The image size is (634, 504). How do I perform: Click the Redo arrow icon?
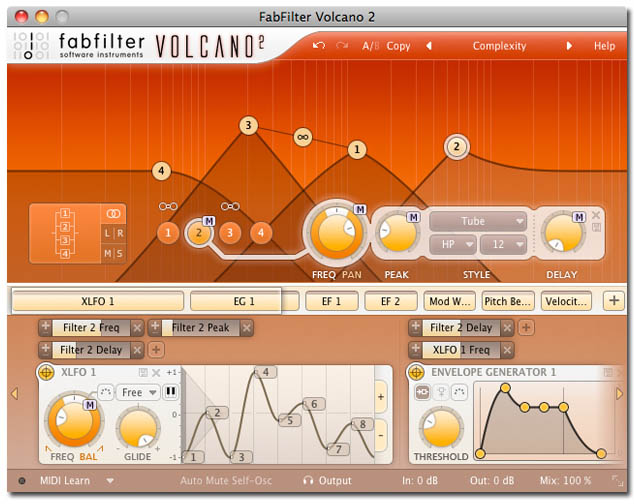(342, 45)
